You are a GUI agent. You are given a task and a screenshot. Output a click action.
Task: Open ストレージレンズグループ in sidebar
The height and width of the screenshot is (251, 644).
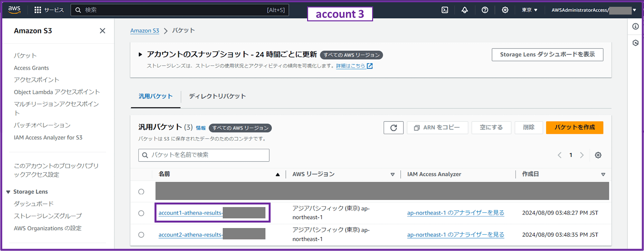pyautogui.click(x=48, y=216)
